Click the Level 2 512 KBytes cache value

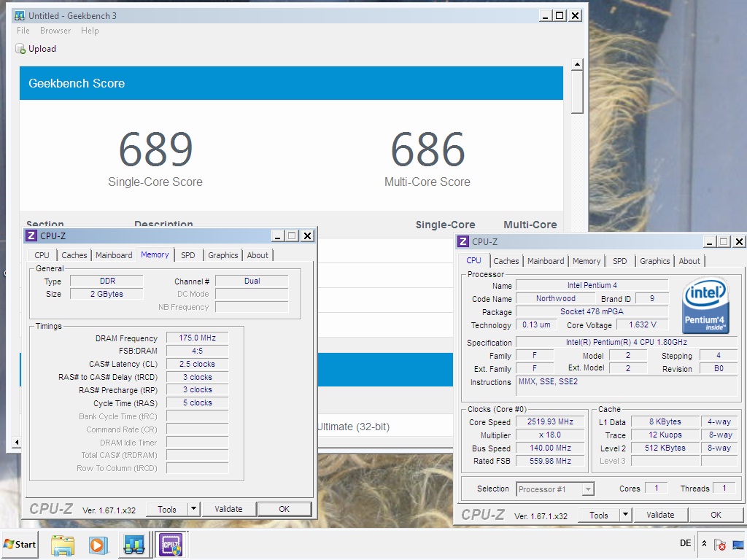[665, 448]
